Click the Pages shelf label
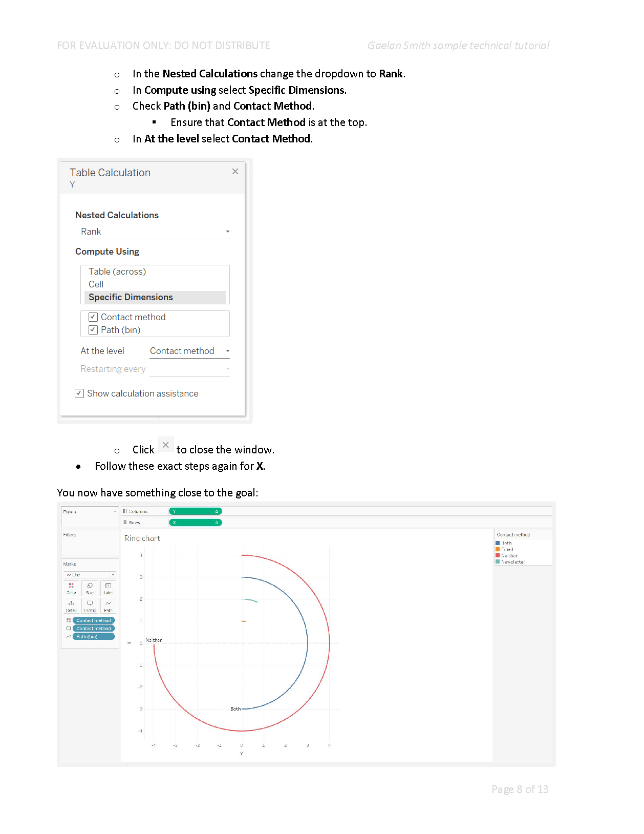Viewport: 644px width, 834px height. click(70, 512)
